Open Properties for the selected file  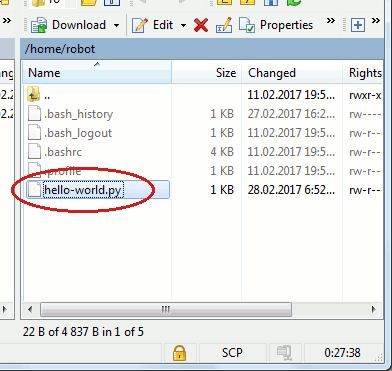(x=276, y=25)
